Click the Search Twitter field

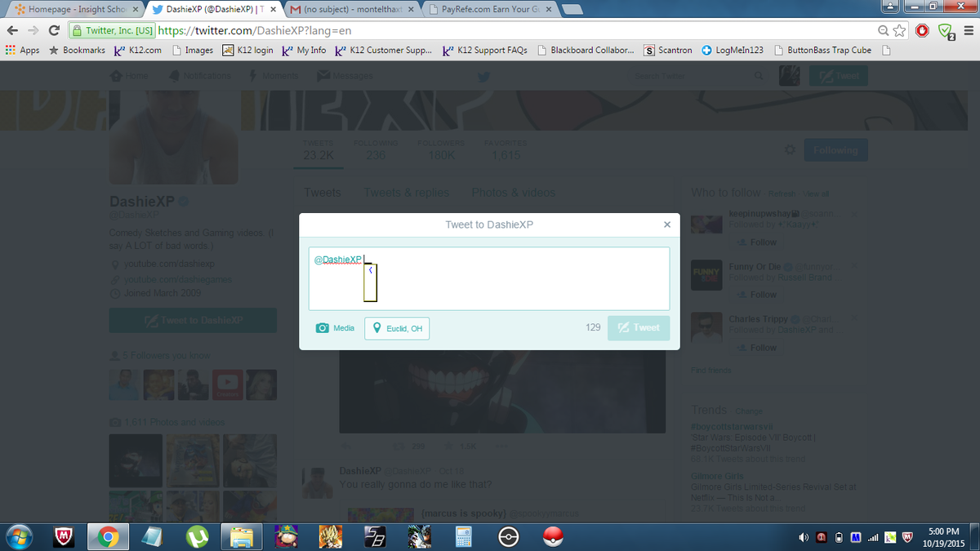pos(700,76)
